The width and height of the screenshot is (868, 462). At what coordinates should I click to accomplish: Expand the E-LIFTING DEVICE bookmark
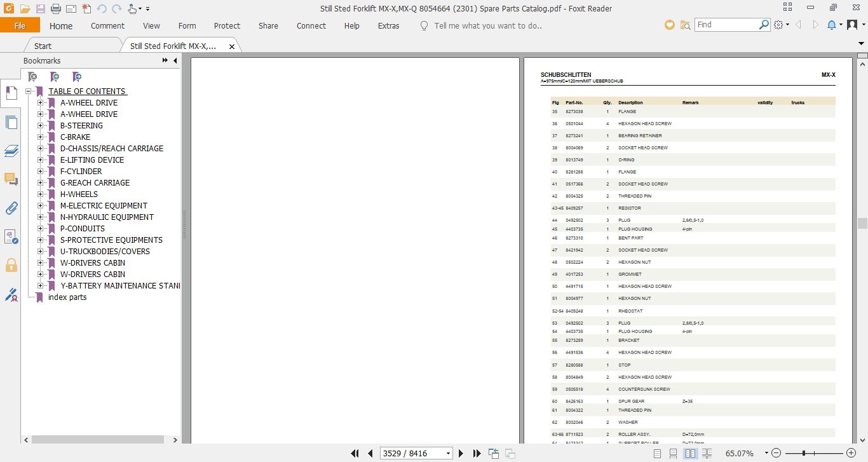[x=40, y=160]
